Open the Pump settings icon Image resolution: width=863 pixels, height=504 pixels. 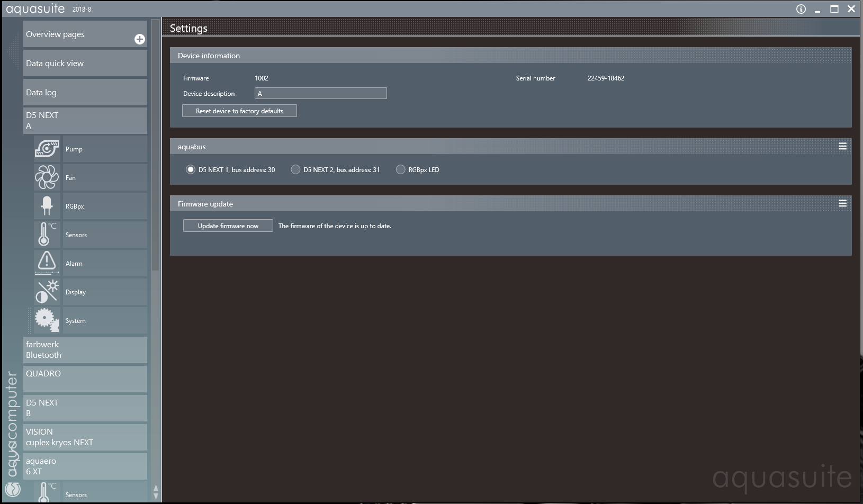pos(47,149)
